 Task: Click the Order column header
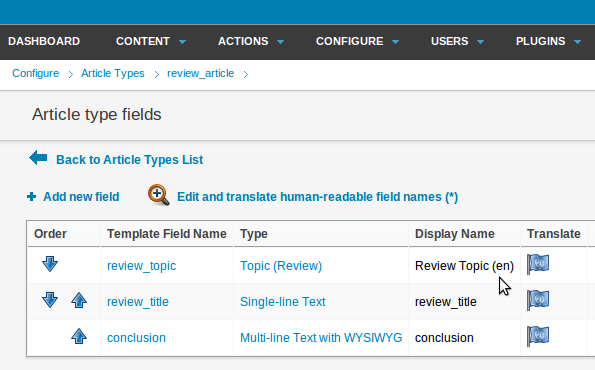pyautogui.click(x=50, y=234)
